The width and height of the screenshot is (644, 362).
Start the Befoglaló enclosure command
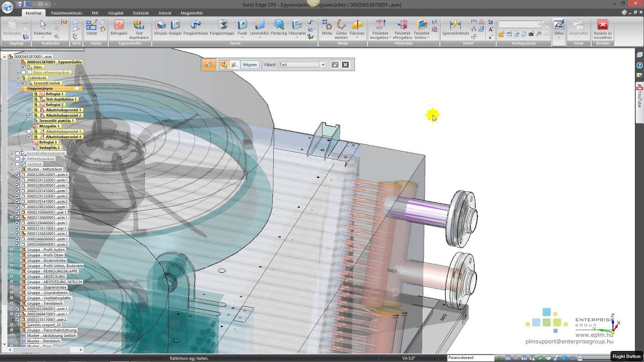click(x=119, y=28)
